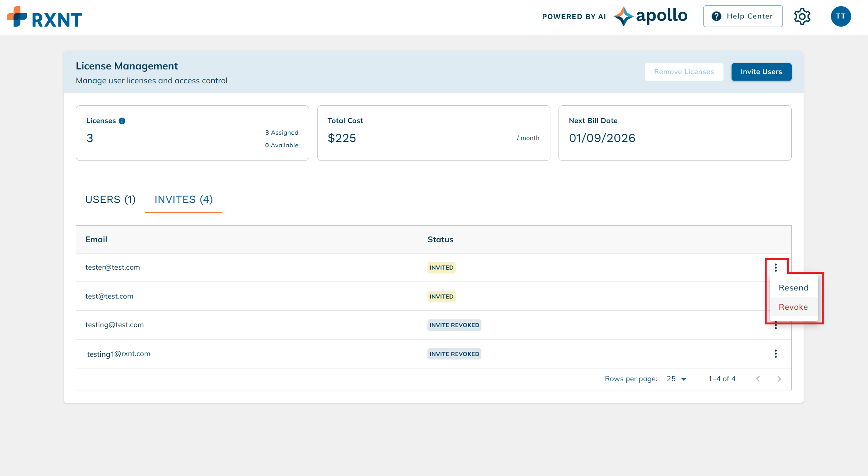This screenshot has width=868, height=476.
Task: Switch to the INVITES tab
Action: click(183, 199)
